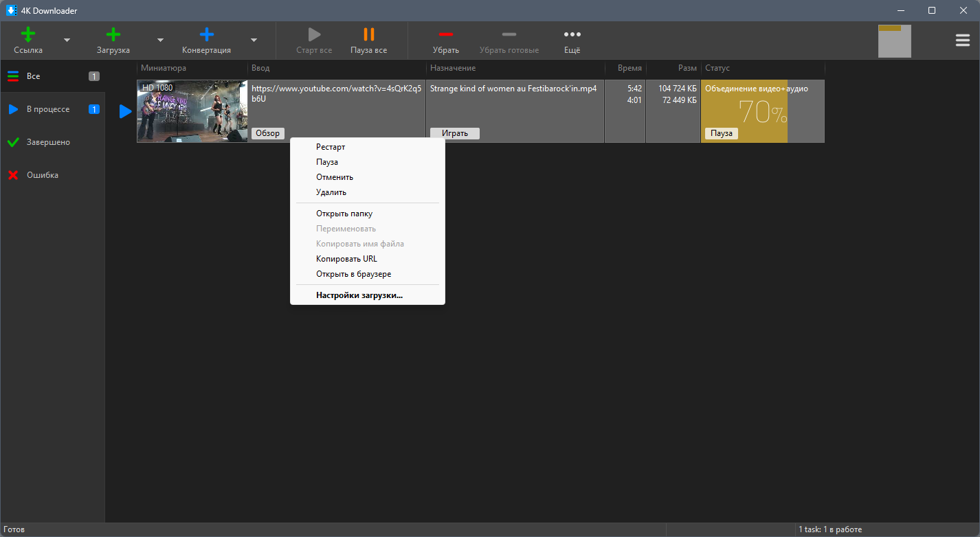Click the green plus Загрузка icon
980x537 pixels.
(x=113, y=34)
